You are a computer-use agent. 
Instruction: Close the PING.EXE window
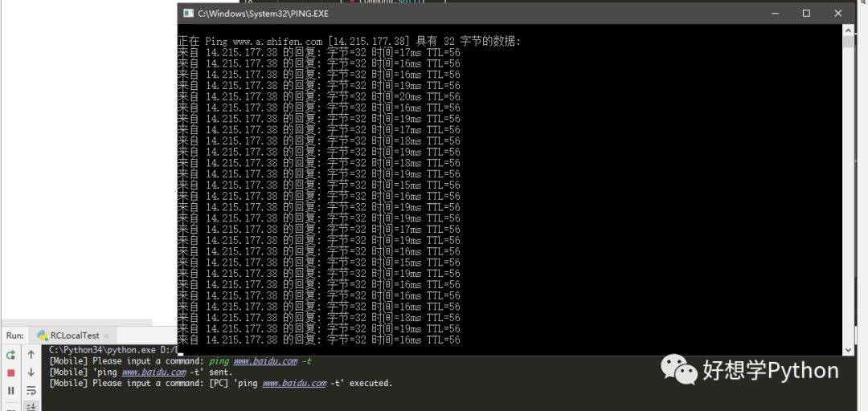point(838,14)
